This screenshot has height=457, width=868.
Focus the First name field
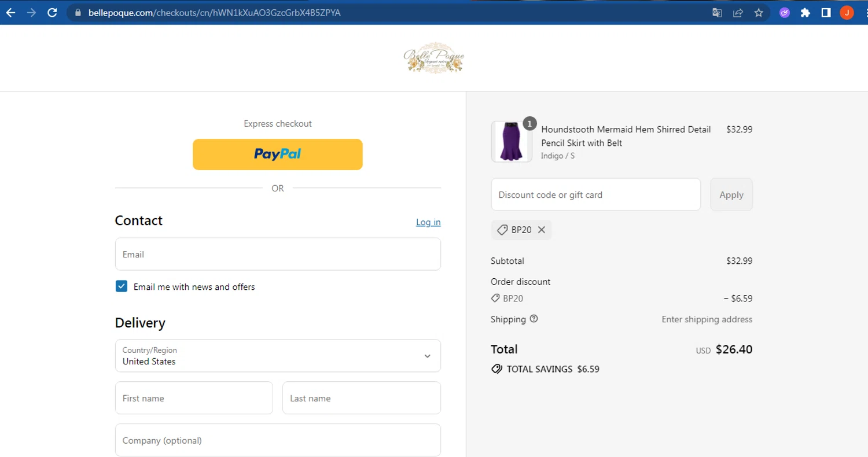(194, 398)
